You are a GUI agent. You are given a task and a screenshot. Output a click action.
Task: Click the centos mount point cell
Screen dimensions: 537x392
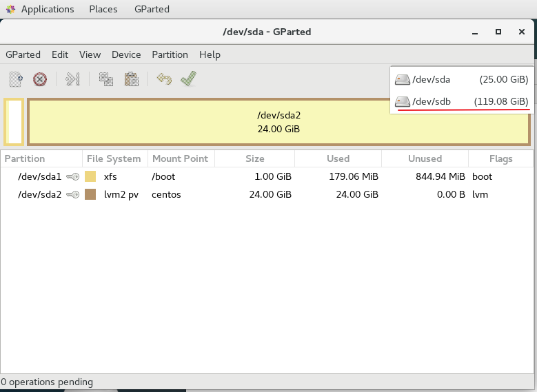[x=166, y=194]
